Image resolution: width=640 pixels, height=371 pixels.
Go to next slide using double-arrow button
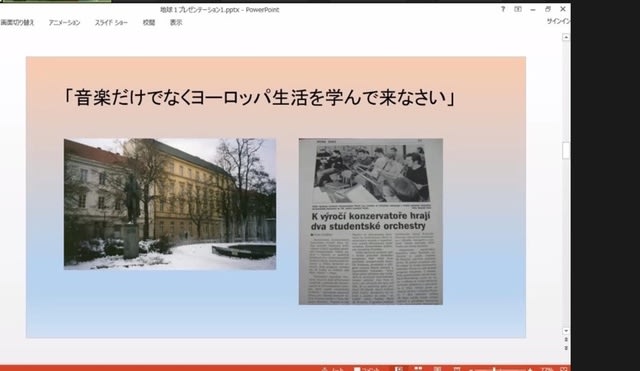tap(566, 348)
